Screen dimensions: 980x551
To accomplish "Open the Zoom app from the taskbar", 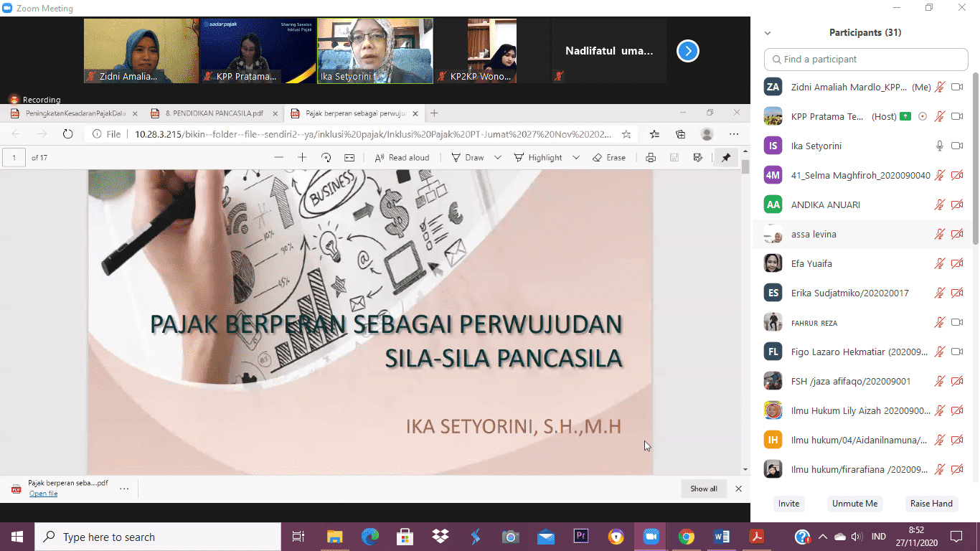I will coord(651,537).
